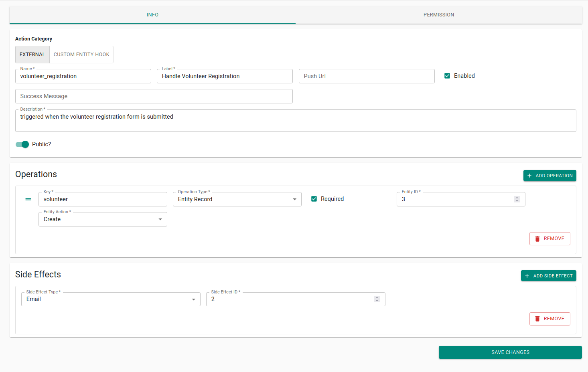
Task: Click the Action Category label
Action: pos(34,39)
